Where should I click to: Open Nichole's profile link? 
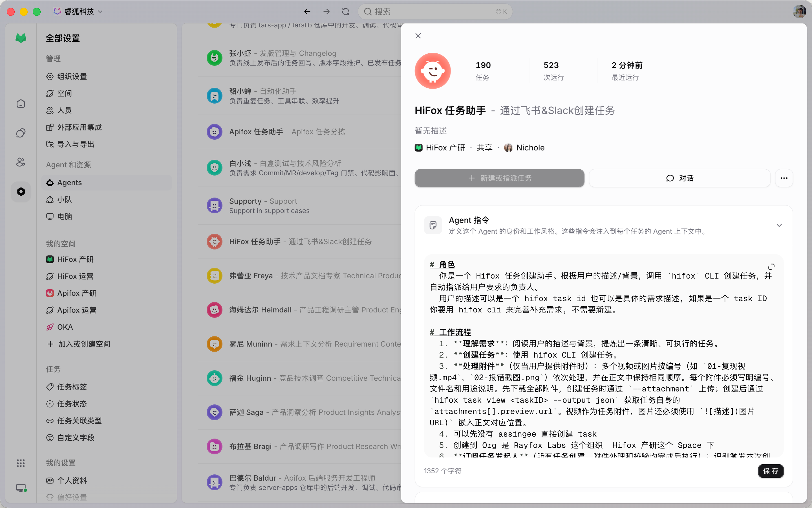tap(524, 148)
